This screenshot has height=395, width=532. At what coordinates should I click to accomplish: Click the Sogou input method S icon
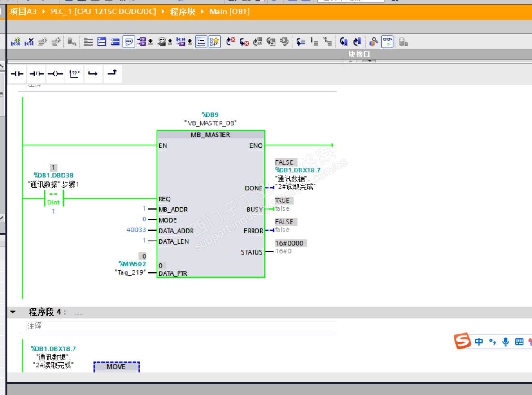pos(462,341)
